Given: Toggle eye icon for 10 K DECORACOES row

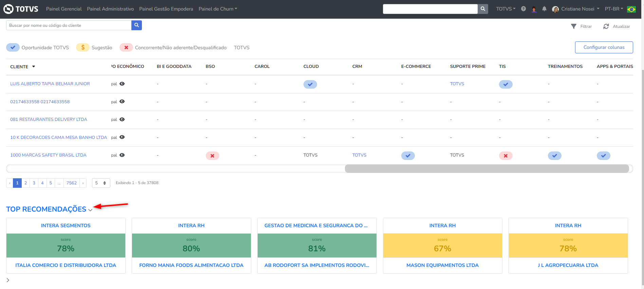Looking at the screenshot, I should pyautogui.click(x=122, y=137).
